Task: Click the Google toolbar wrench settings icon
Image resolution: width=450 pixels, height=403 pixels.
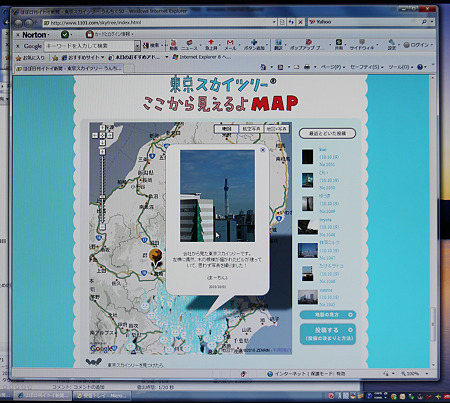Action: (x=392, y=45)
